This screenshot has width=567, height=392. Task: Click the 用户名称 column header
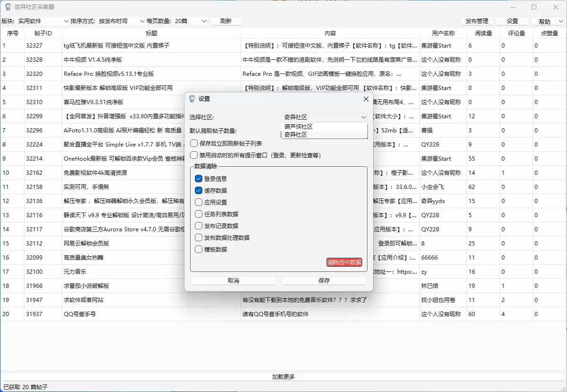[x=443, y=33]
